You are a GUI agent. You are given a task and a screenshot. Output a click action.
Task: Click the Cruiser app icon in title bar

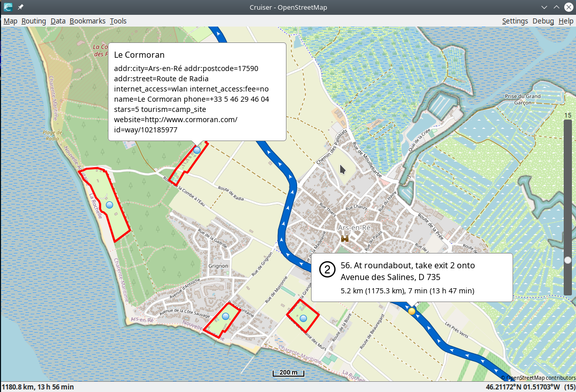click(8, 7)
